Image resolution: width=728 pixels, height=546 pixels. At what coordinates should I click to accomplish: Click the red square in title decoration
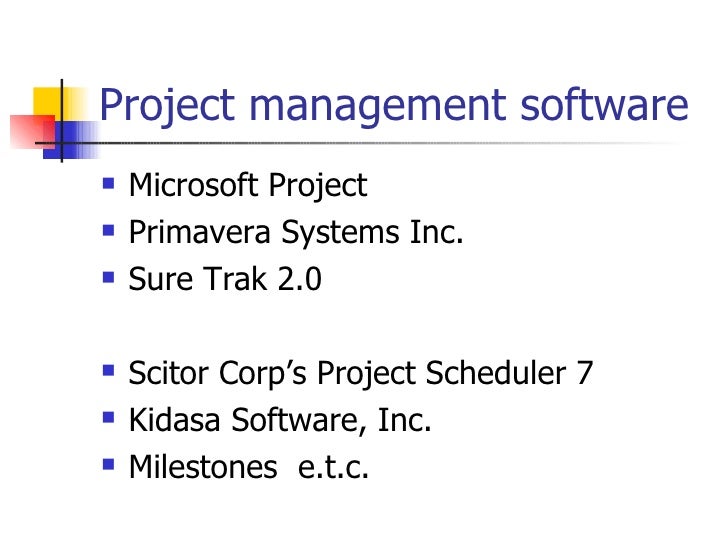click(30, 132)
